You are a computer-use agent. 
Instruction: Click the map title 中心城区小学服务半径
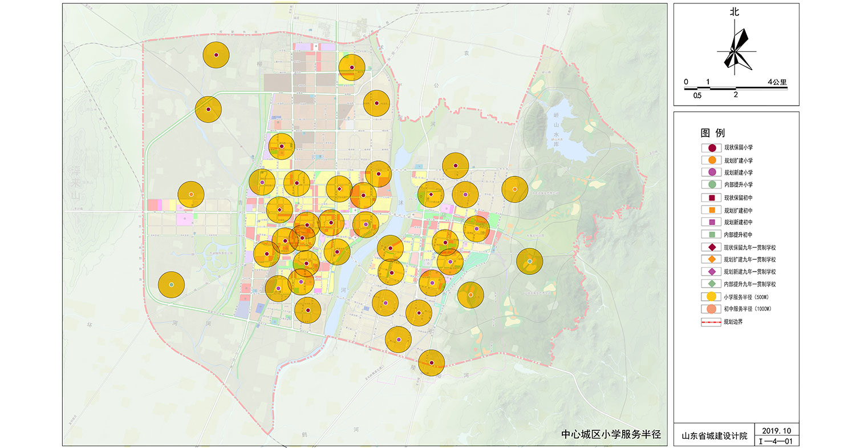tap(611, 435)
